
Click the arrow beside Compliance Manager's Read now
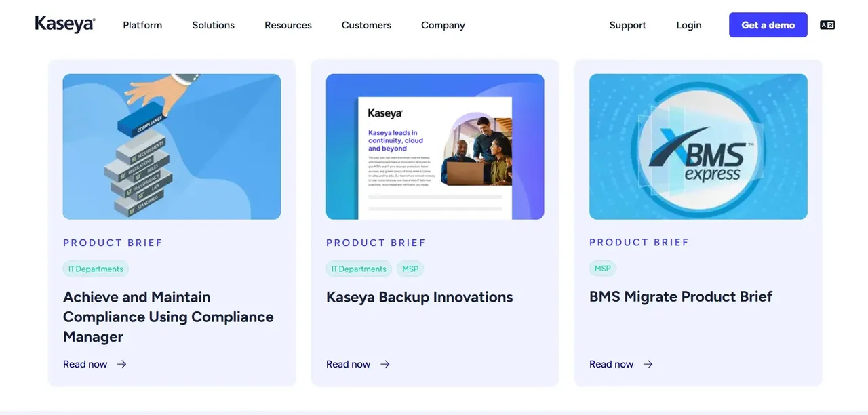(122, 364)
